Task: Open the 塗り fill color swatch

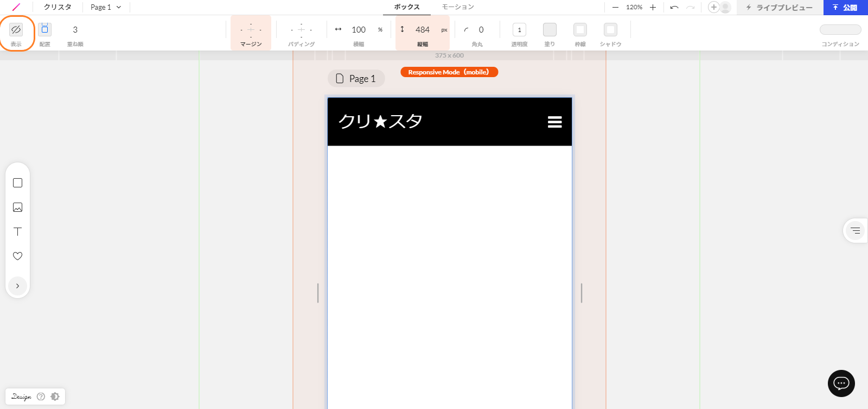Action: (550, 29)
